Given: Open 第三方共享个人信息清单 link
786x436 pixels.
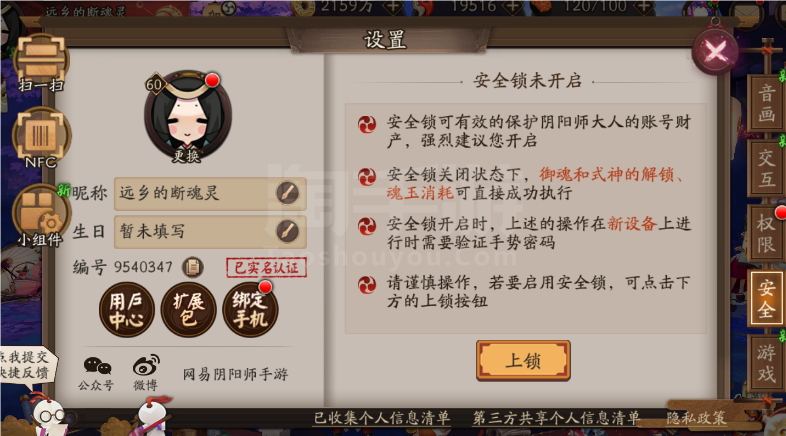Looking at the screenshot, I should click(556, 418).
